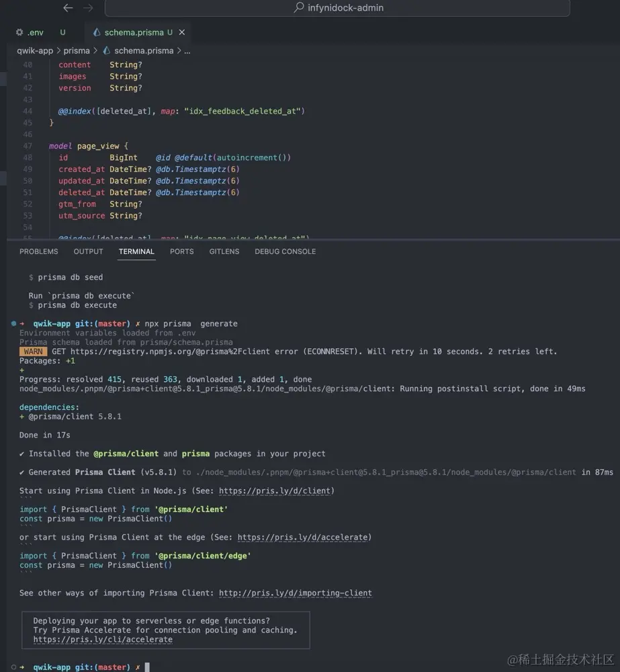Open the OUTPUT panel tab
Screen dimensions: 620x672
click(x=88, y=251)
